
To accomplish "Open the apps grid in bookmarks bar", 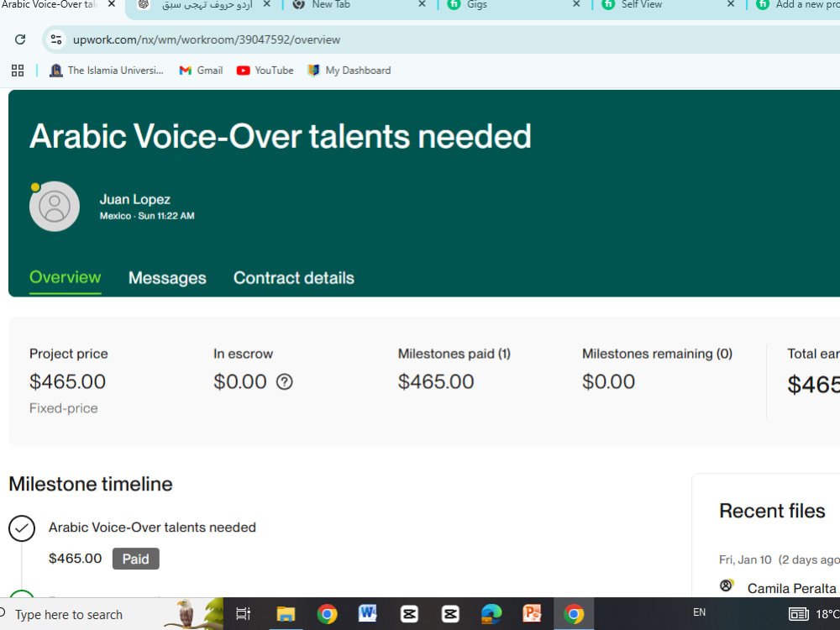I will click(x=18, y=71).
